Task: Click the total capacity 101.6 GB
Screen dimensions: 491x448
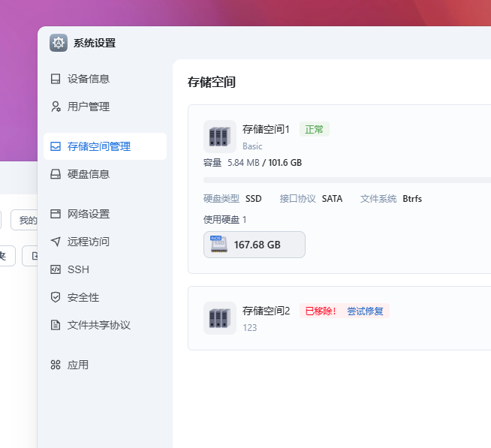Action: (285, 163)
